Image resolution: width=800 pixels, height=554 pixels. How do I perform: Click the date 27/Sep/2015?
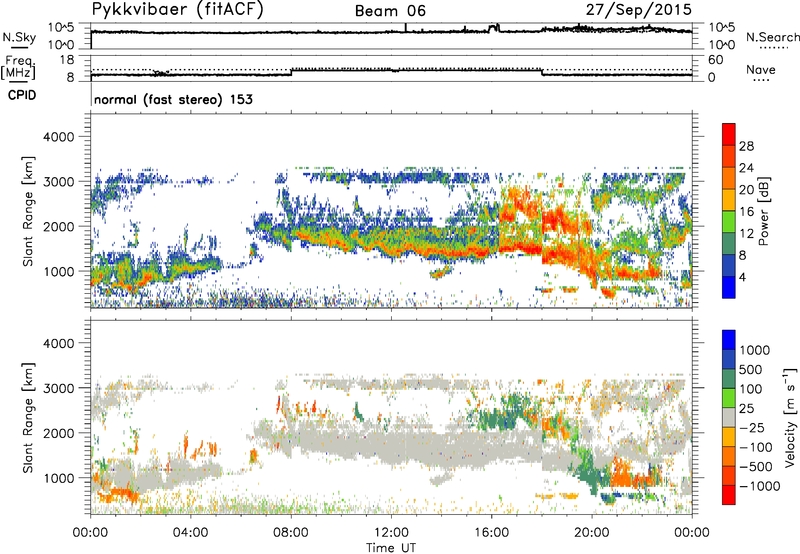click(x=639, y=9)
